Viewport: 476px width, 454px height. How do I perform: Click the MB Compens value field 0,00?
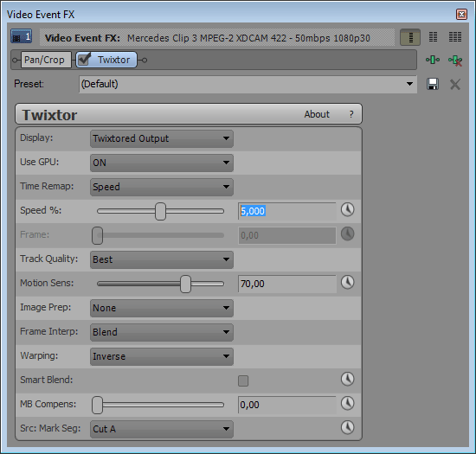point(286,405)
